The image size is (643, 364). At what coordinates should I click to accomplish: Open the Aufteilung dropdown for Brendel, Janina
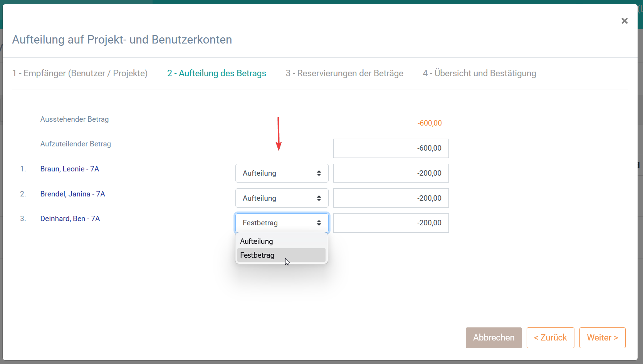tap(282, 198)
